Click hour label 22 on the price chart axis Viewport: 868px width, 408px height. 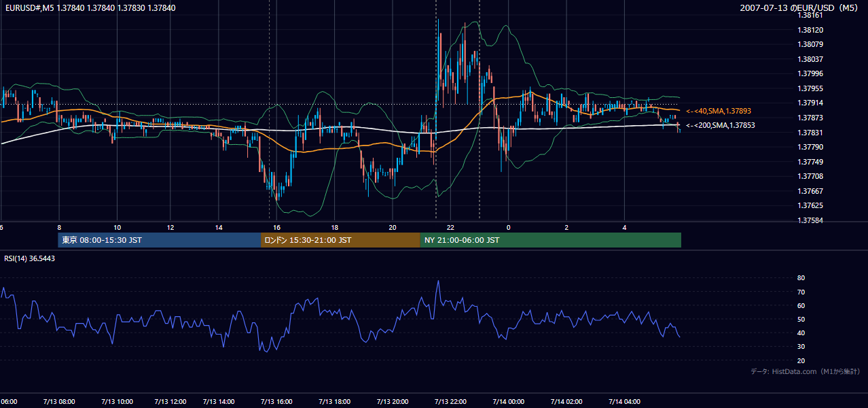[x=450, y=228]
